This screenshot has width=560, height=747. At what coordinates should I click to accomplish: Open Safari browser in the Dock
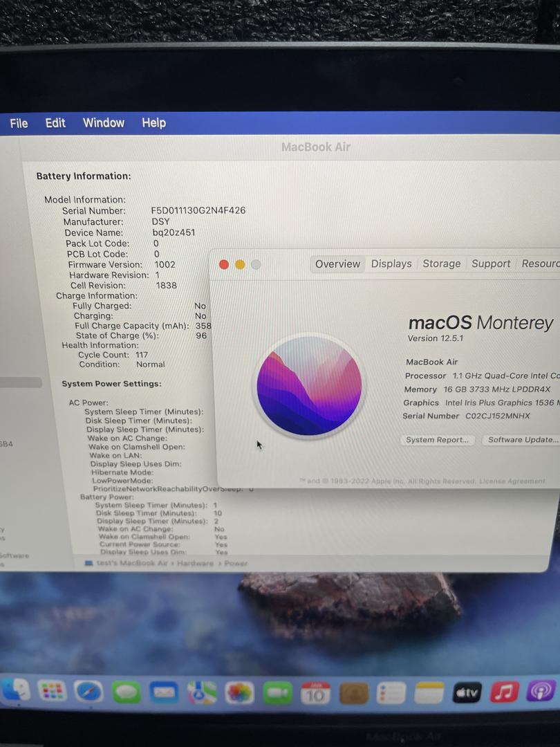coord(89,692)
